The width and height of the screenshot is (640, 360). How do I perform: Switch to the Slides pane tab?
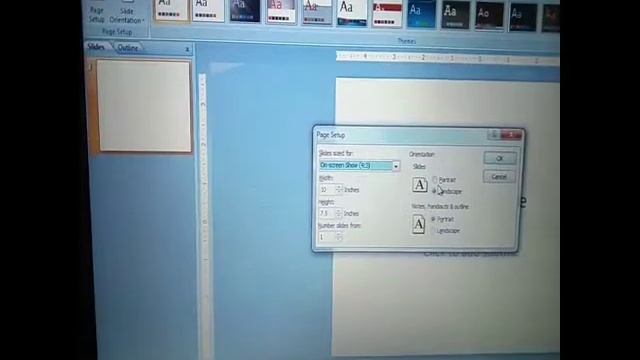[x=97, y=47]
